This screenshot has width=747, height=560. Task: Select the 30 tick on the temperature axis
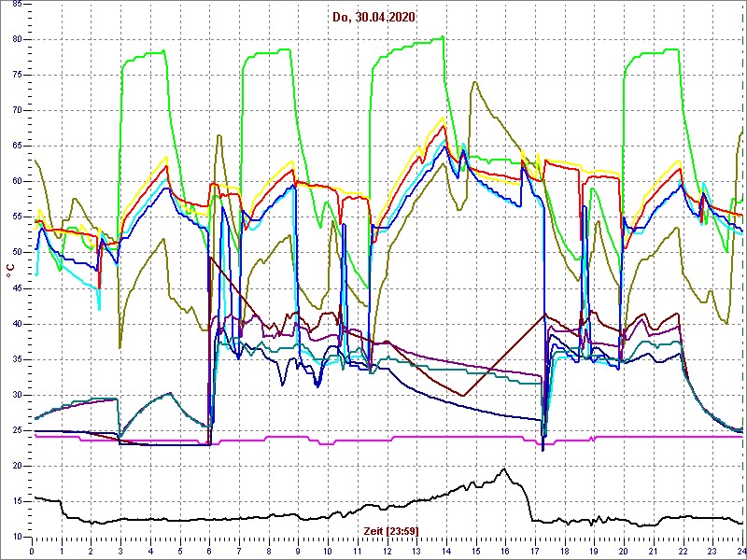(16, 395)
